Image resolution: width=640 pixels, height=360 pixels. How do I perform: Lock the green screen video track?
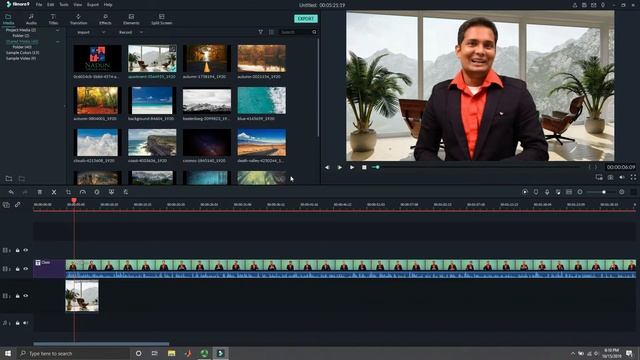pos(18,269)
